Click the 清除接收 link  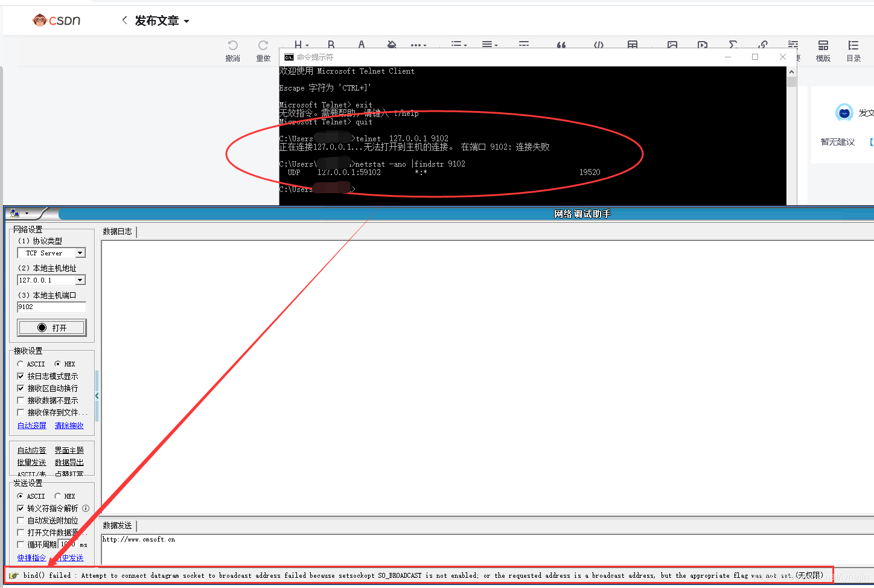point(69,426)
